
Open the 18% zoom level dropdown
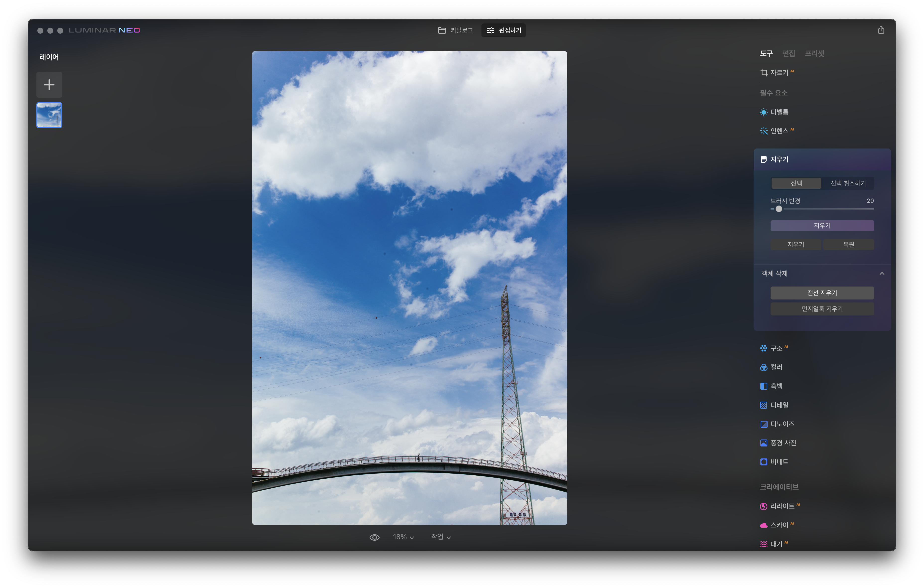pyautogui.click(x=403, y=537)
